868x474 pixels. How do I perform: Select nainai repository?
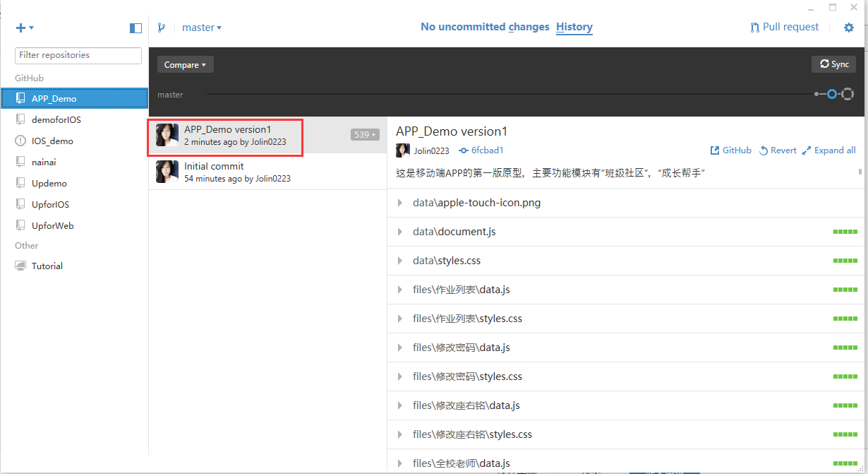point(75,162)
